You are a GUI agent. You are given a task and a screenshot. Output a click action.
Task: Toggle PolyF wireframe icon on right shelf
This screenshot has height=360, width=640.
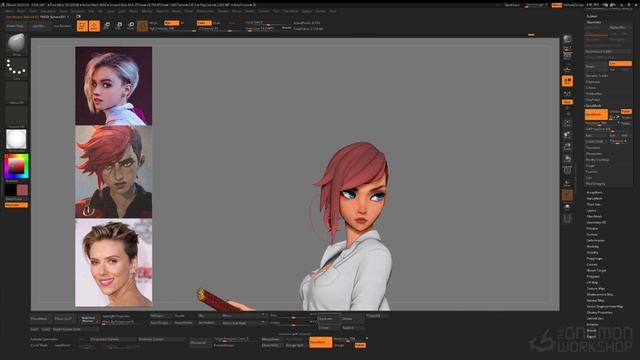567,170
